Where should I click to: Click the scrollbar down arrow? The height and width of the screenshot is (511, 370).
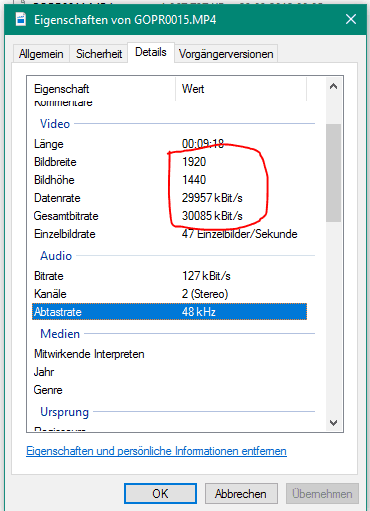(x=333, y=423)
